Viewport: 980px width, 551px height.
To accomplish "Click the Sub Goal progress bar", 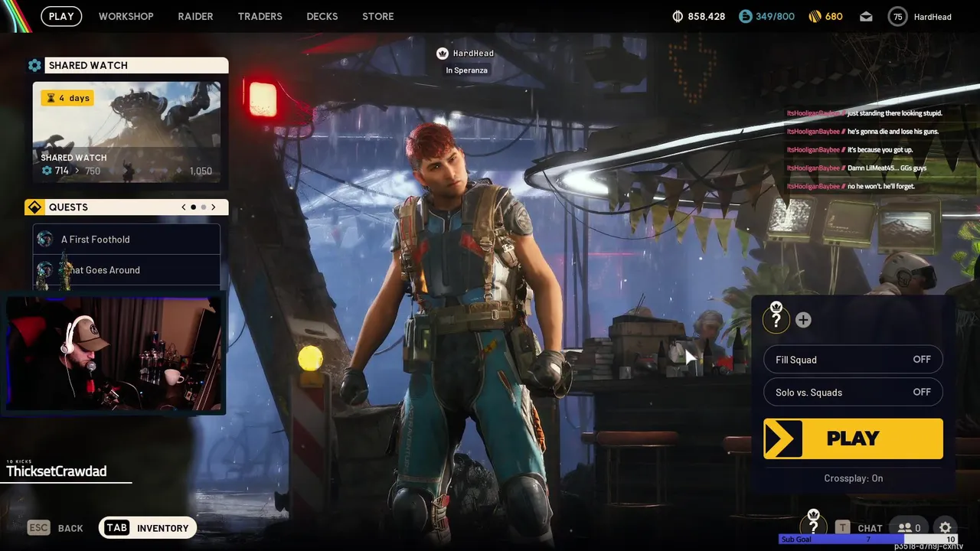I will 867,540.
